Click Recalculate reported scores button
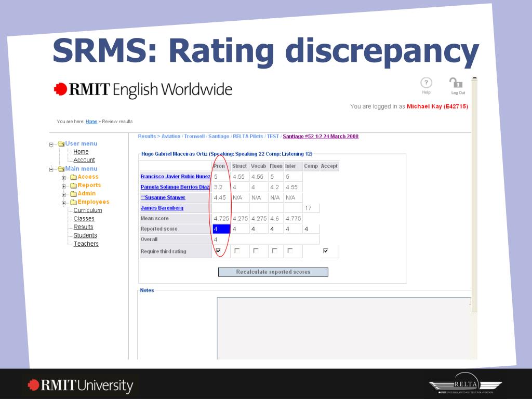This screenshot has height=399, width=532. (x=273, y=272)
